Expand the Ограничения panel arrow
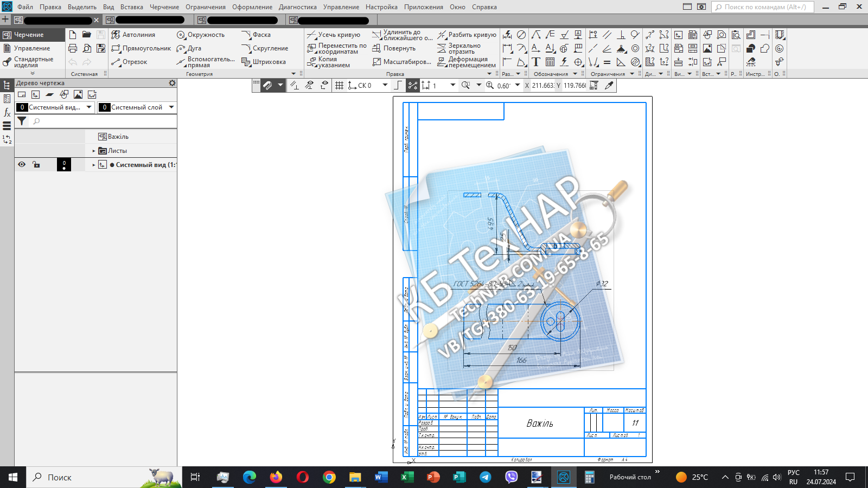Viewport: 868px width, 488px height. (x=632, y=74)
